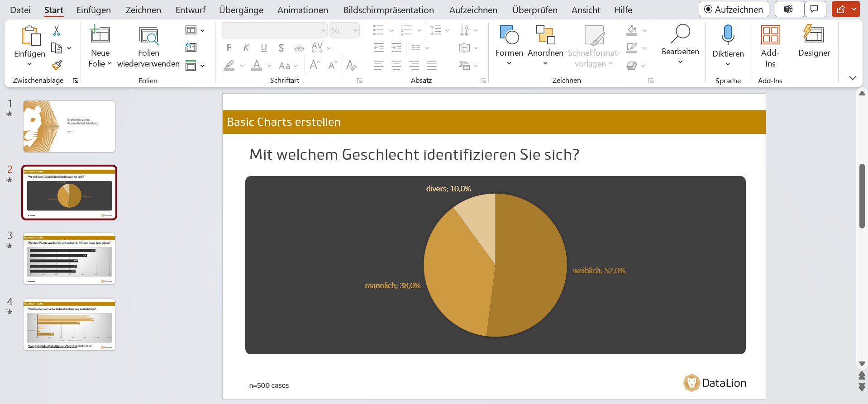Click the decrease font size icon

333,66
